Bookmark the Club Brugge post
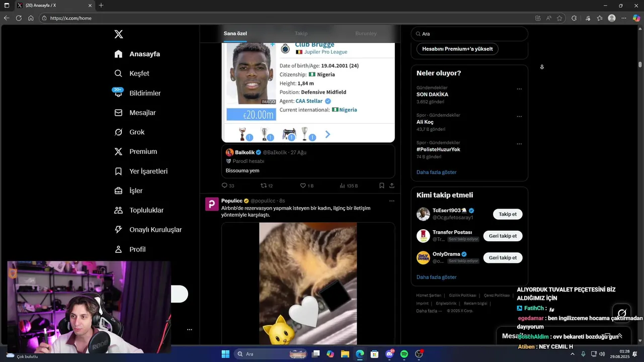 [x=382, y=186]
